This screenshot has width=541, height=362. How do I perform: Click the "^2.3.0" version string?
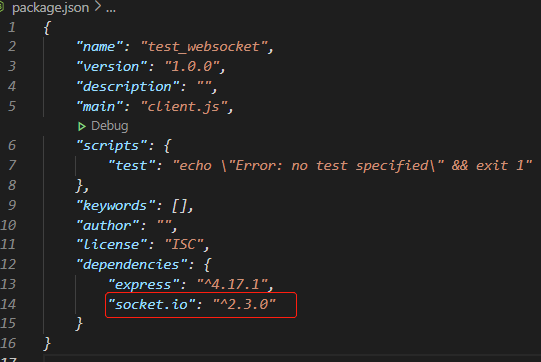click(244, 304)
